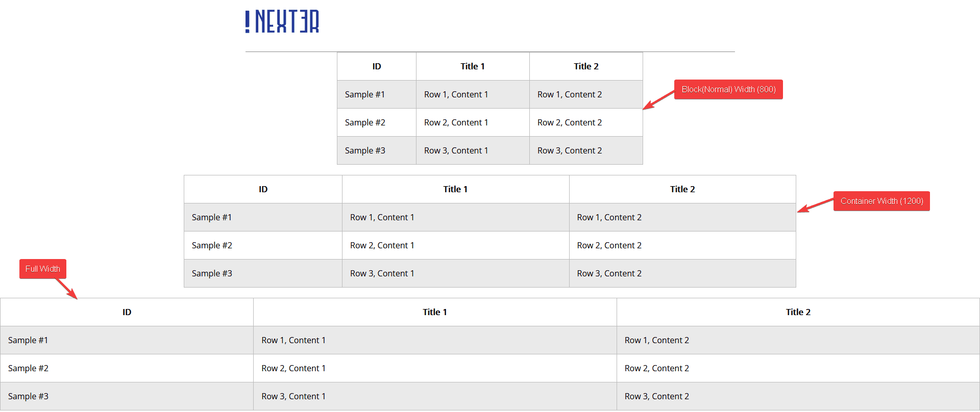Click Sample #1 in the full-width table
Image resolution: width=980 pixels, height=412 pixels.
tap(127, 340)
